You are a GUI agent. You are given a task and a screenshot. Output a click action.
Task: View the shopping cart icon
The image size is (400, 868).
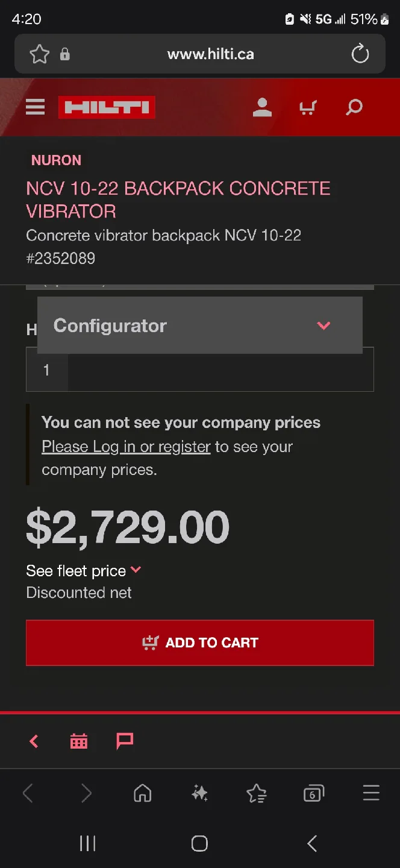pos(308,108)
